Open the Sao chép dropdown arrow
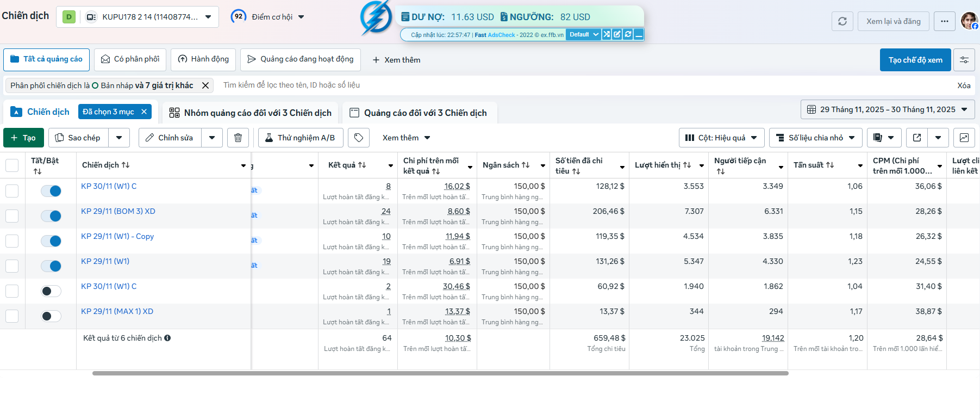Screen dimensions: 980x419 pos(119,138)
